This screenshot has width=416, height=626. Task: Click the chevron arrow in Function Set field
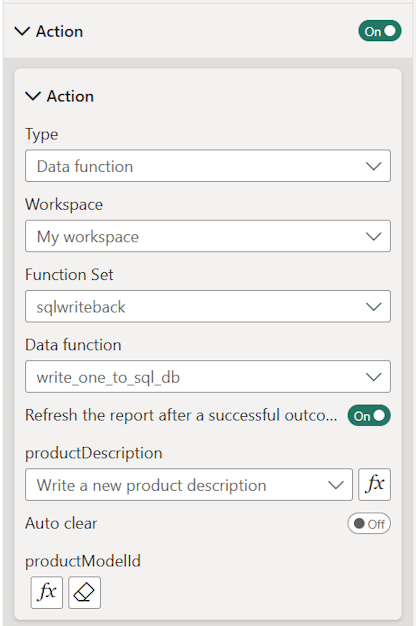374,307
